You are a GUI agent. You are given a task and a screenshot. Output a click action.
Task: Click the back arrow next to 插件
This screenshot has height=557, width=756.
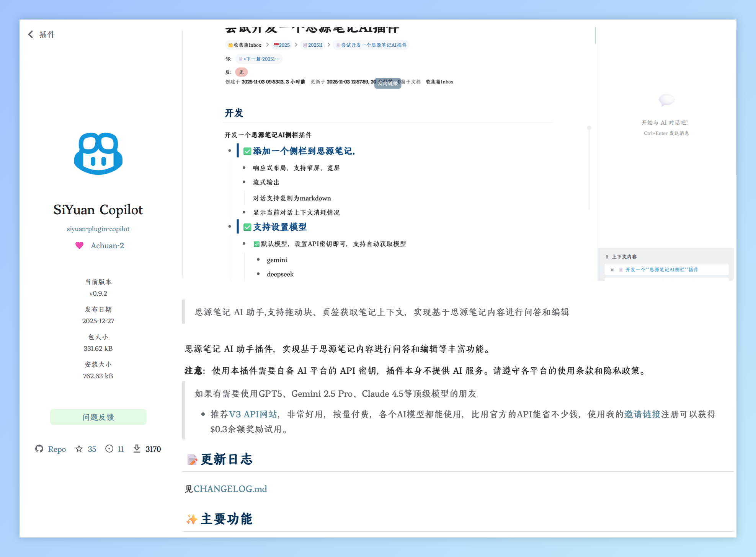point(31,34)
